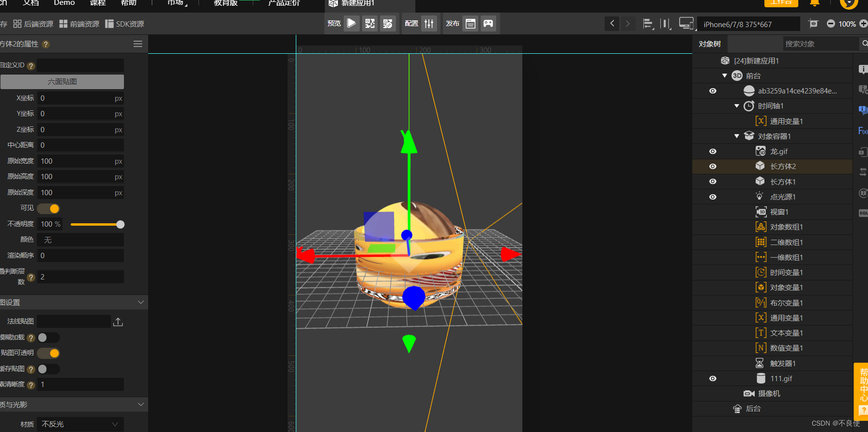This screenshot has width=868, height=432.
Task: Toggle the 可见 visibility switch
Action: click(48, 208)
